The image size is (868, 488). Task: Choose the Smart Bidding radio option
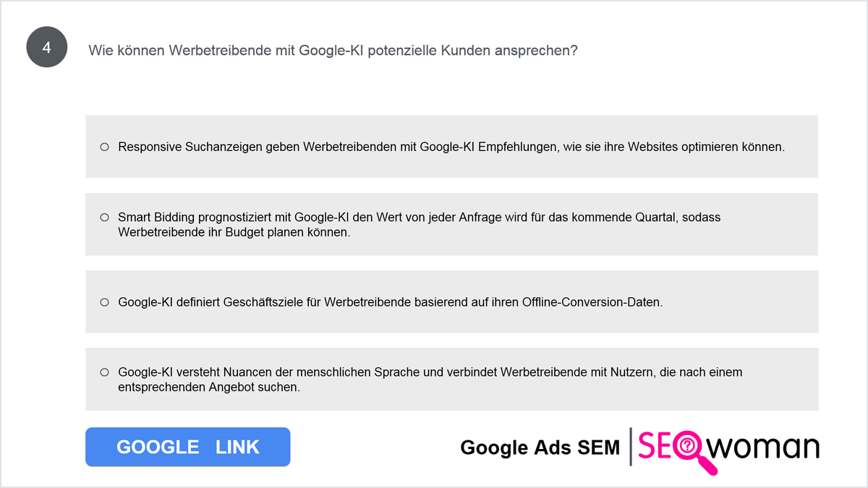104,217
